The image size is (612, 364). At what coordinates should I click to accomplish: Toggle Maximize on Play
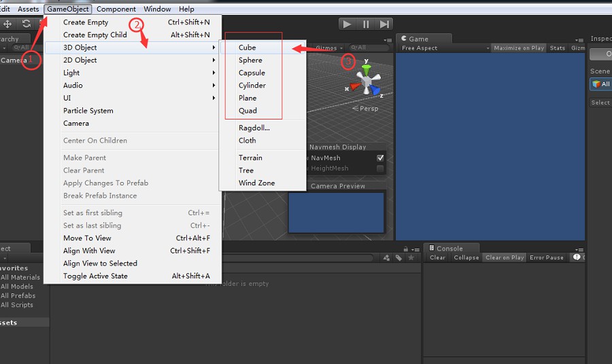coord(518,48)
